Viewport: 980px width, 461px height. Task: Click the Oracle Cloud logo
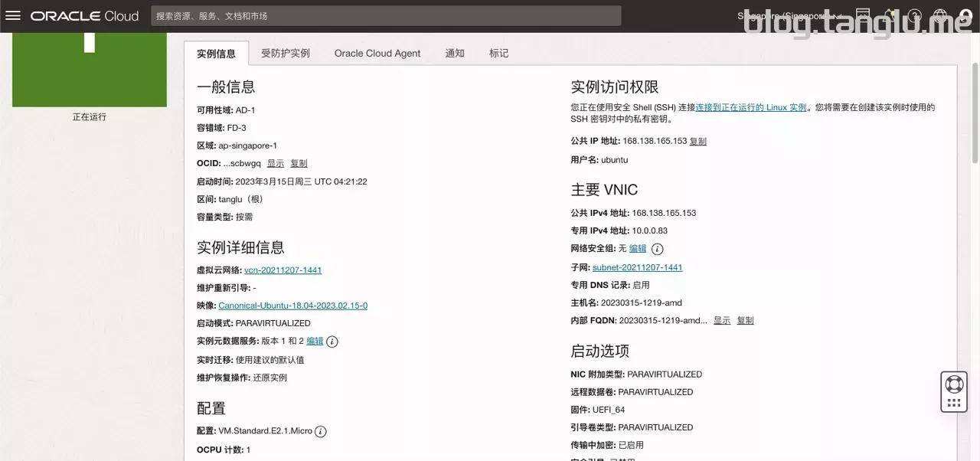[84, 16]
